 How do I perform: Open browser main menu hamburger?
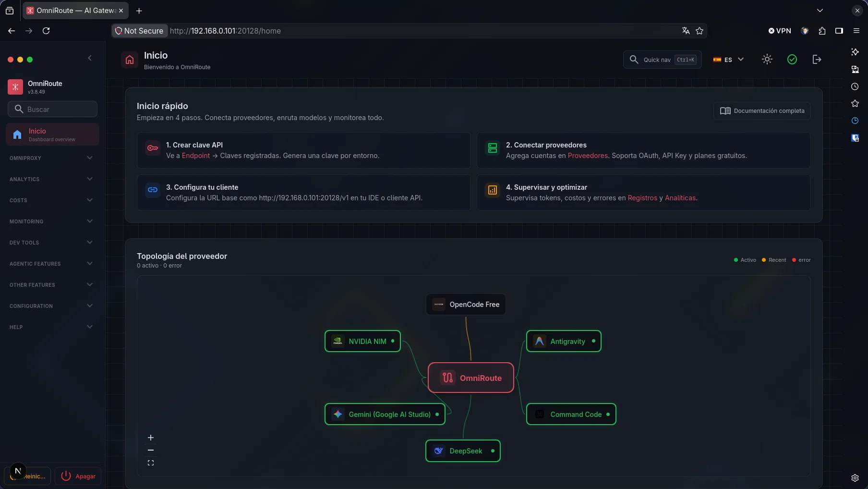click(x=856, y=31)
